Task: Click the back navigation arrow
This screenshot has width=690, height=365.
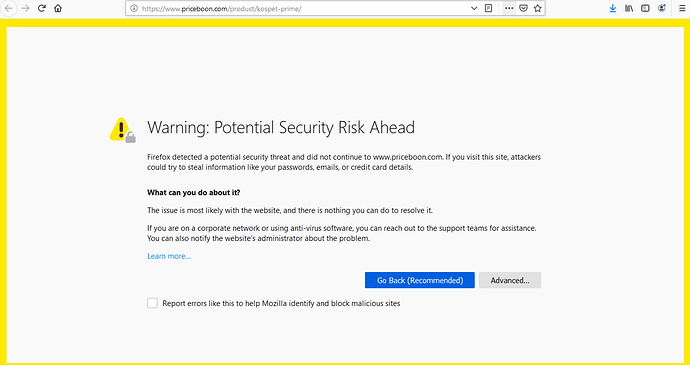Action: [9, 8]
